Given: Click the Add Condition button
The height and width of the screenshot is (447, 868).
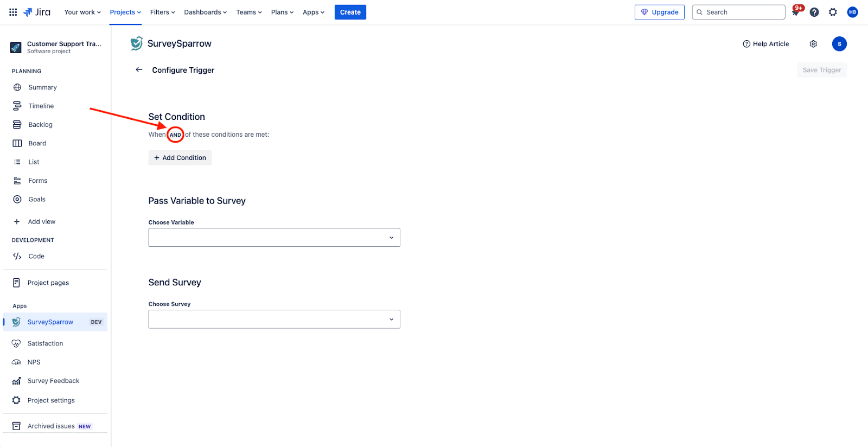Looking at the screenshot, I should click(180, 158).
